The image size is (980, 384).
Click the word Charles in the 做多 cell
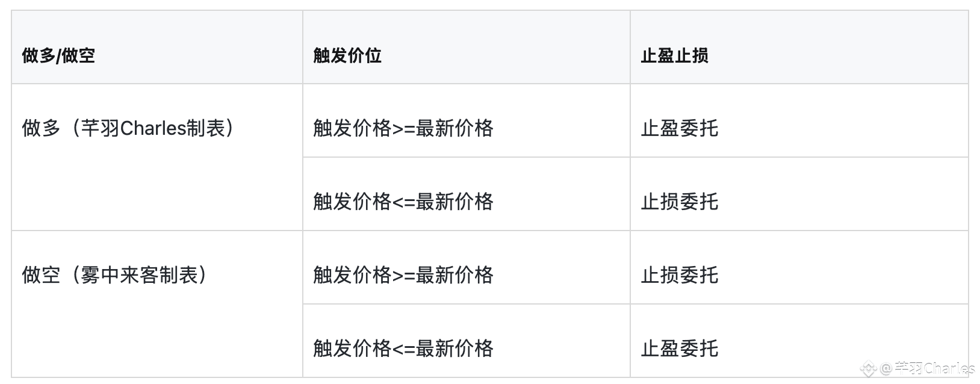(x=154, y=128)
